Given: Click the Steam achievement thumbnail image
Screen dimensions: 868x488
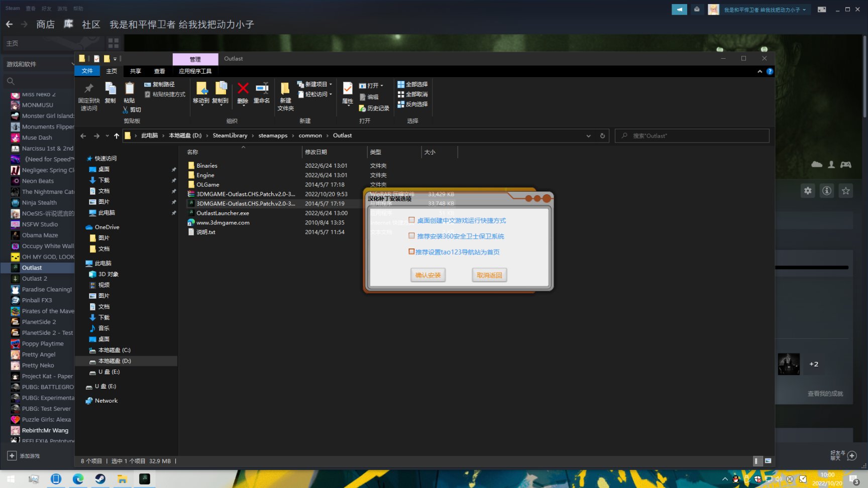Looking at the screenshot, I should (x=789, y=364).
